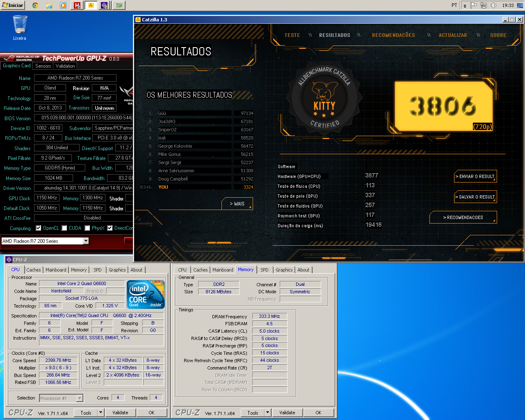
Task: Click SALVAR O RESULT. button
Action: (x=475, y=197)
